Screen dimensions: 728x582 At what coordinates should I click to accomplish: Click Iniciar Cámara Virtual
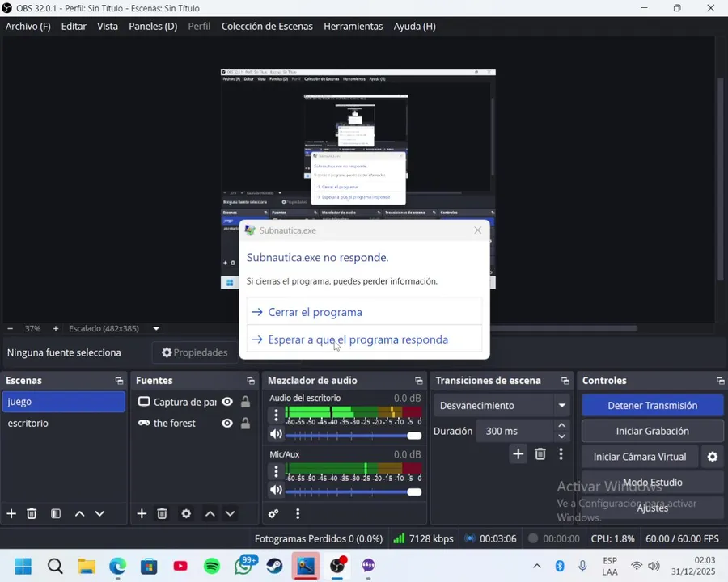640,457
